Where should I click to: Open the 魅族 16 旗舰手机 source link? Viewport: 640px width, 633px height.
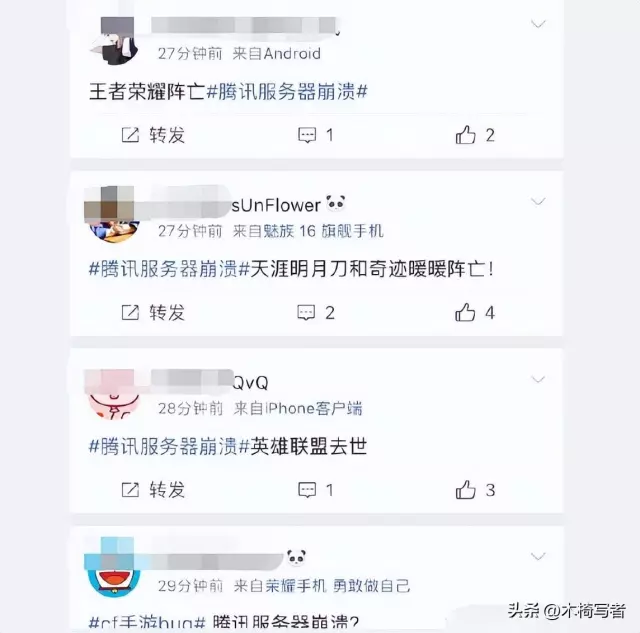308,231
